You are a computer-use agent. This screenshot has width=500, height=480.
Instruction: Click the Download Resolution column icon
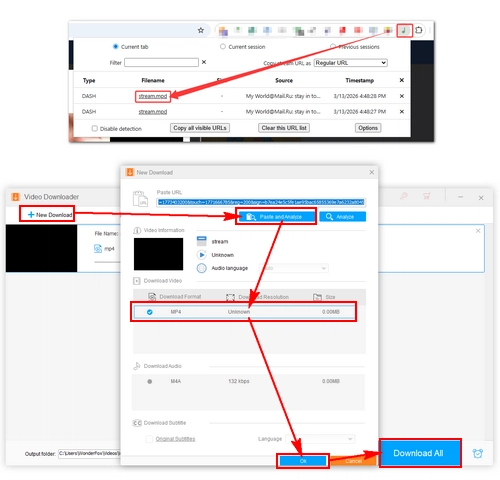230,297
